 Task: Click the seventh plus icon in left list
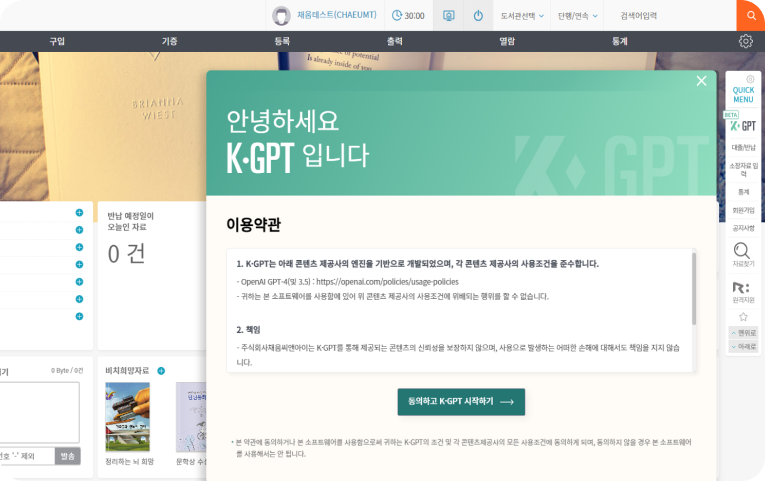[x=79, y=317]
